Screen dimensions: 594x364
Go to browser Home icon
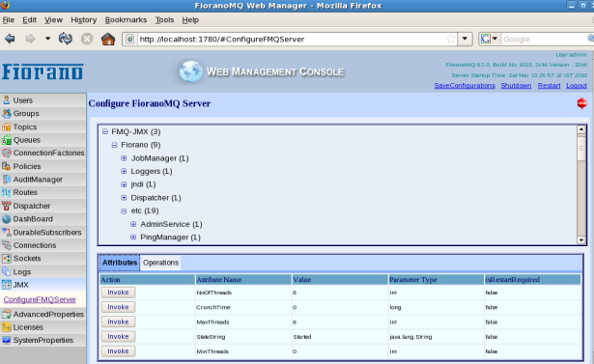pos(108,39)
